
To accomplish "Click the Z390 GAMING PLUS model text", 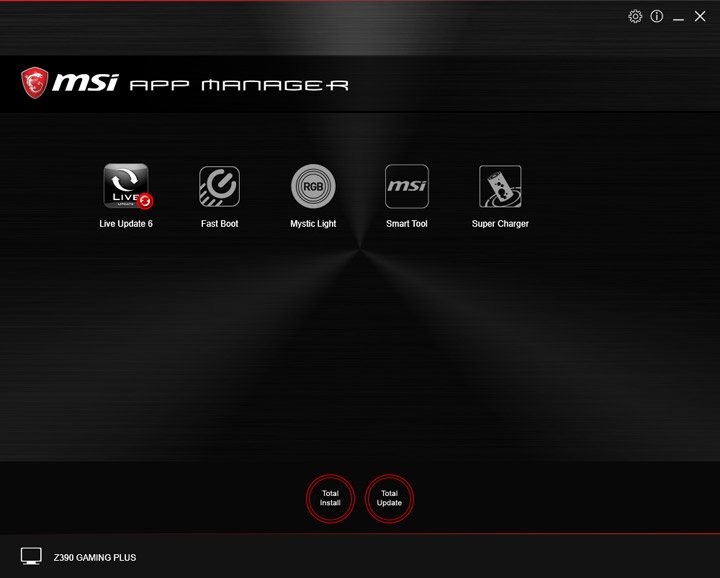I will (95, 557).
